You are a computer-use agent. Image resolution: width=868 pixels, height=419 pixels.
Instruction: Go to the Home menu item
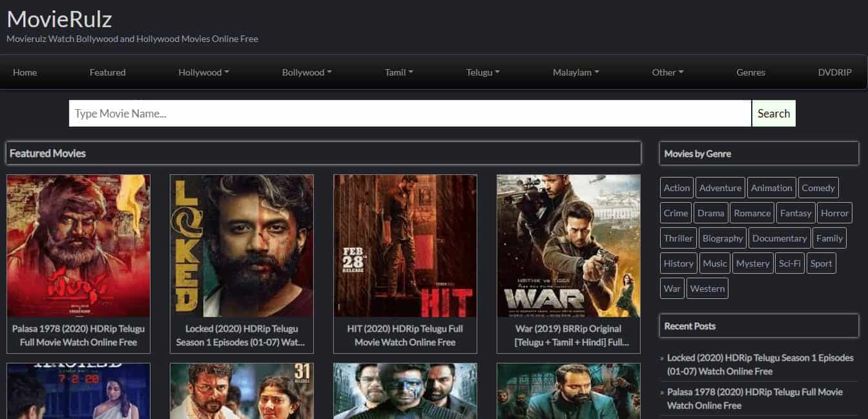pos(25,72)
